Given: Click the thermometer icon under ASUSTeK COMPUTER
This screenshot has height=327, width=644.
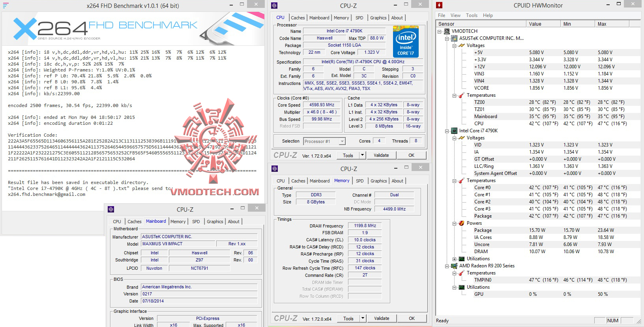Looking at the screenshot, I should point(462,95).
